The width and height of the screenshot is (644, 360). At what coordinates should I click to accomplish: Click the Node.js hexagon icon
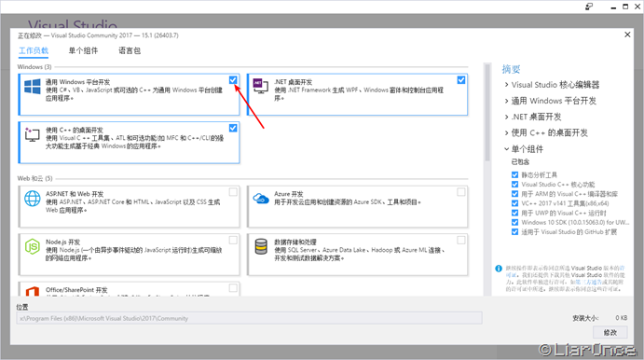coord(33,246)
